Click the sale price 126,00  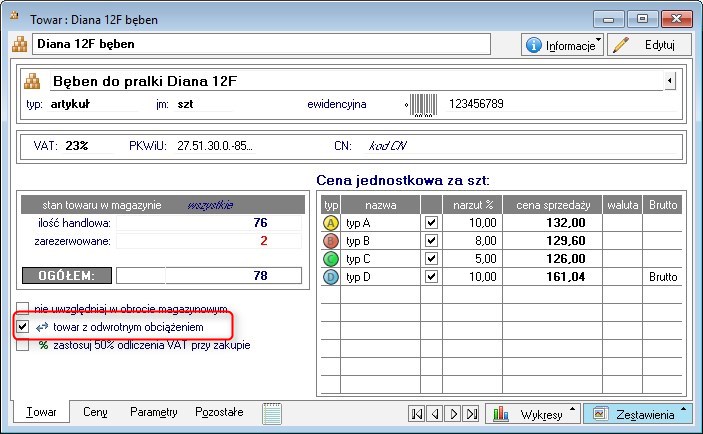tap(566, 259)
